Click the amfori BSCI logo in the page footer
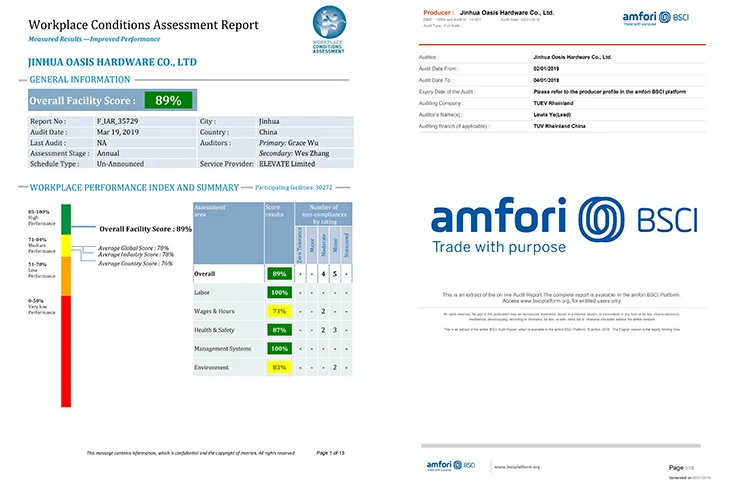This screenshot has height=485, width=750. point(451,465)
